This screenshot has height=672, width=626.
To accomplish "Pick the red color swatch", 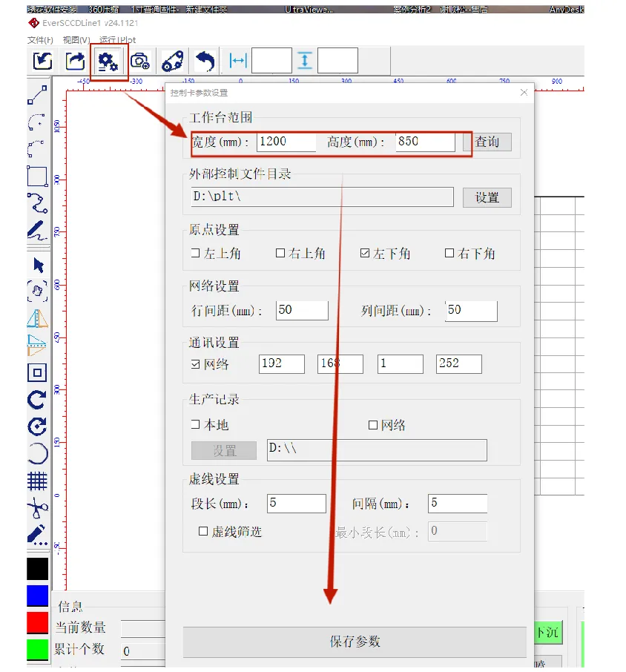I will point(37,623).
